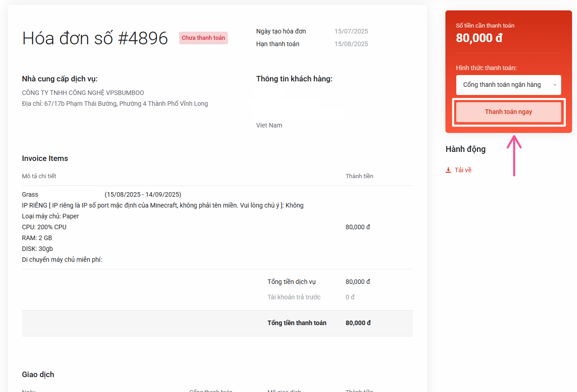Click the Tổng tiền thanh toán total row
This screenshot has height=392, width=577.
pos(297,323)
